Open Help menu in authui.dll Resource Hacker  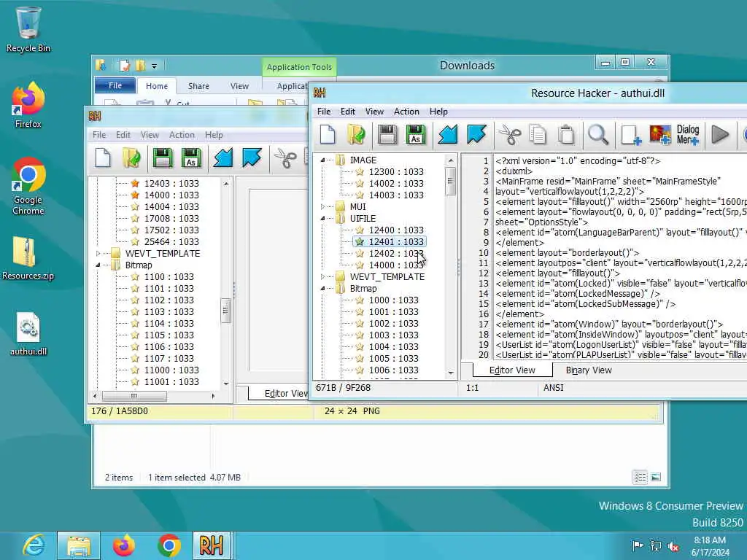coord(438,112)
